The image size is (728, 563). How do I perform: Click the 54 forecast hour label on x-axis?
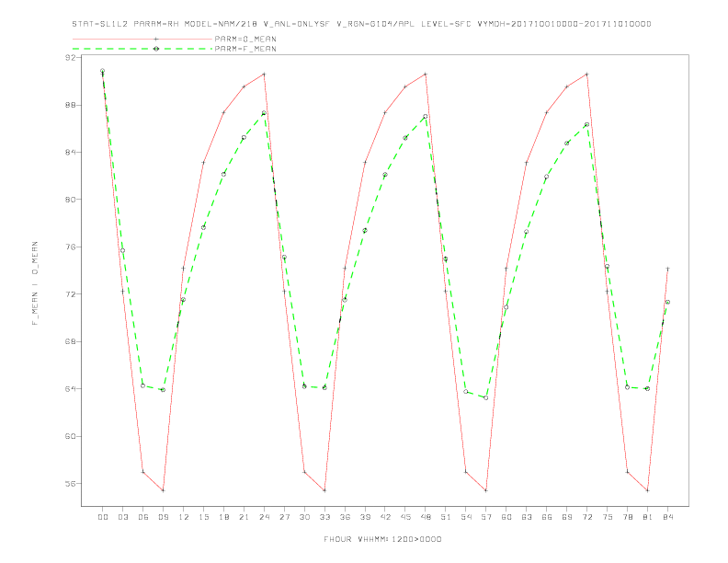[x=466, y=517]
